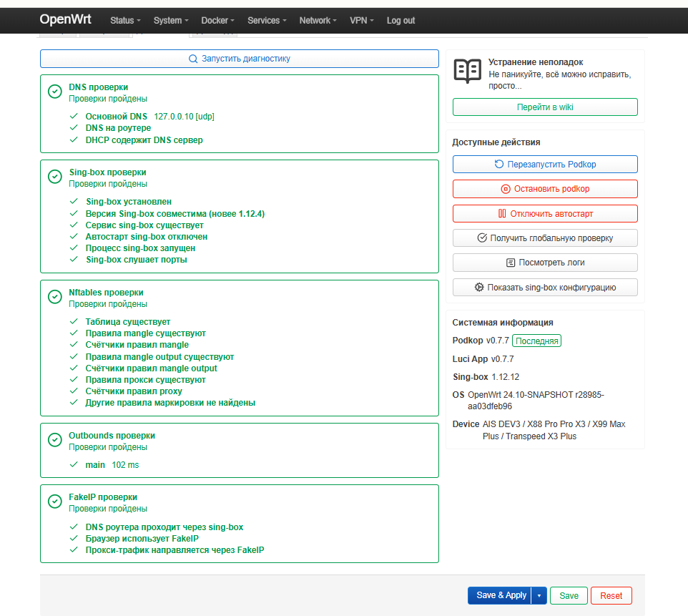Image resolution: width=688 pixels, height=616 pixels.
Task: Click the DNS проверки passed circle icon
Action: 55,92
